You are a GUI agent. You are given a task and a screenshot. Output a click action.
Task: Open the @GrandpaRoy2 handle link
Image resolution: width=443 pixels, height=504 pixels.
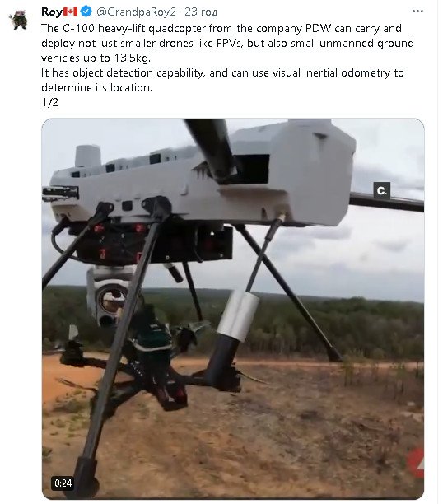click(x=137, y=12)
